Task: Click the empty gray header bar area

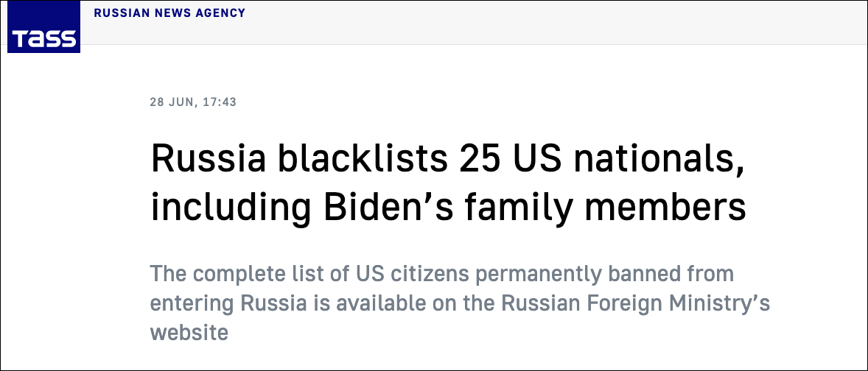Action: pyautogui.click(x=553, y=22)
